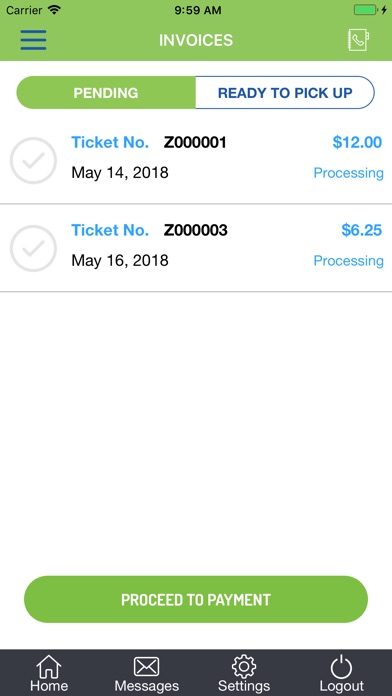Check the Wi-Fi status icon
This screenshot has width=392, height=696.
click(x=55, y=10)
